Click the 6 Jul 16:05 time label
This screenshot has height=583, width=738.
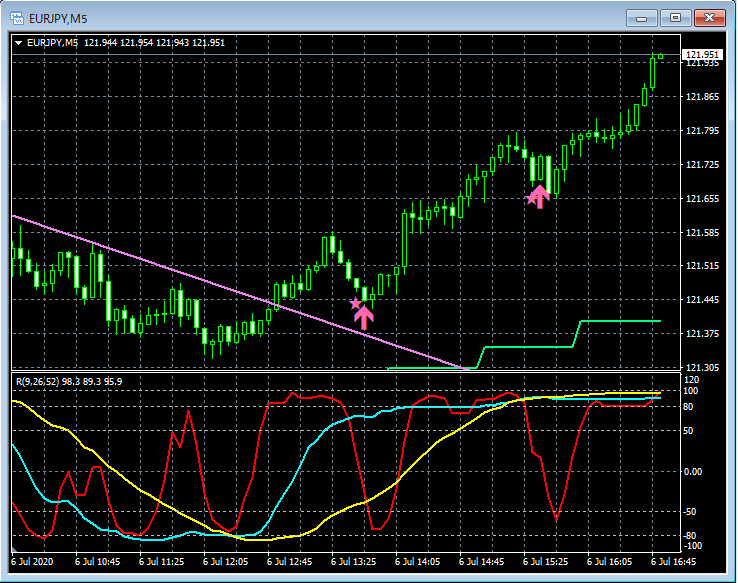[x=610, y=562]
